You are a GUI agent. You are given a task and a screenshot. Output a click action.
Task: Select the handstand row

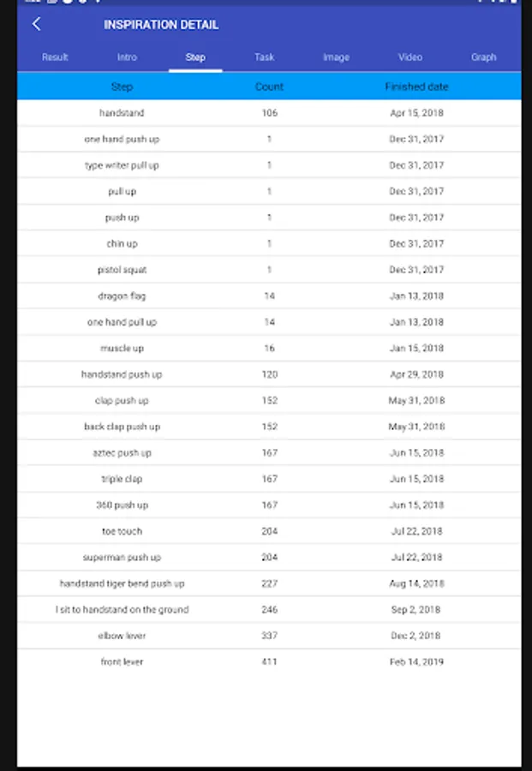pos(122,113)
